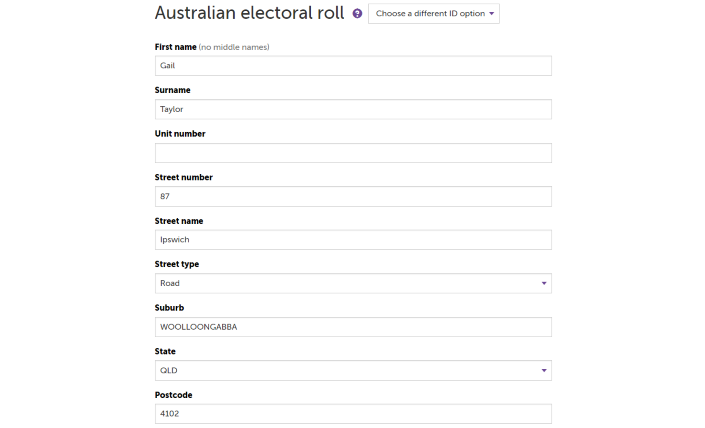Focus the empty Unit number field
This screenshot has height=428, width=705.
353,153
